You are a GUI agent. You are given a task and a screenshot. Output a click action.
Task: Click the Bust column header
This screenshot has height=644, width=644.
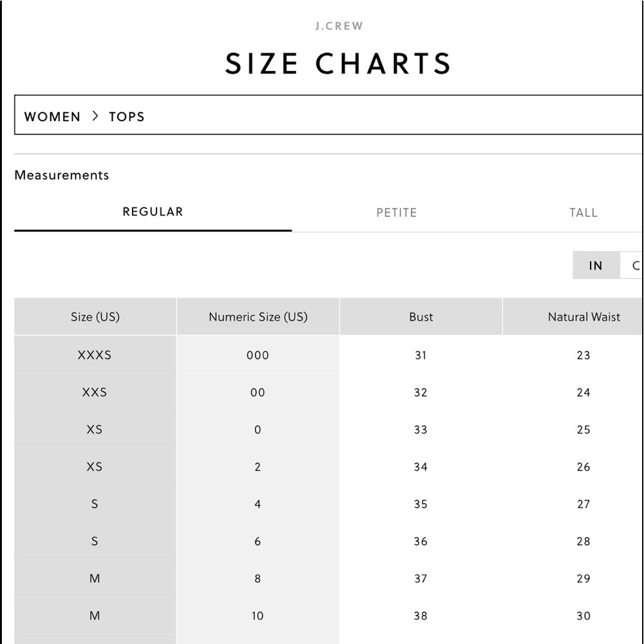coord(421,317)
